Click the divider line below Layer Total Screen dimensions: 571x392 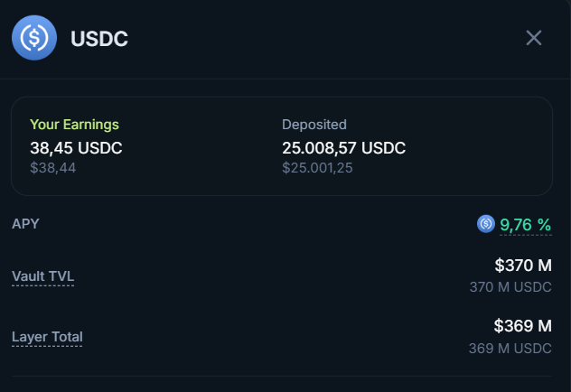pyautogui.click(x=282, y=376)
